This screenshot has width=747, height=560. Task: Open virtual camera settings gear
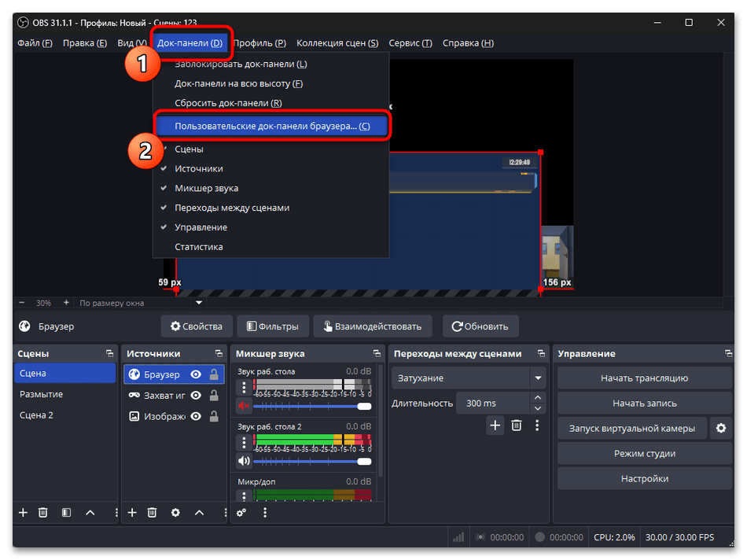(721, 429)
